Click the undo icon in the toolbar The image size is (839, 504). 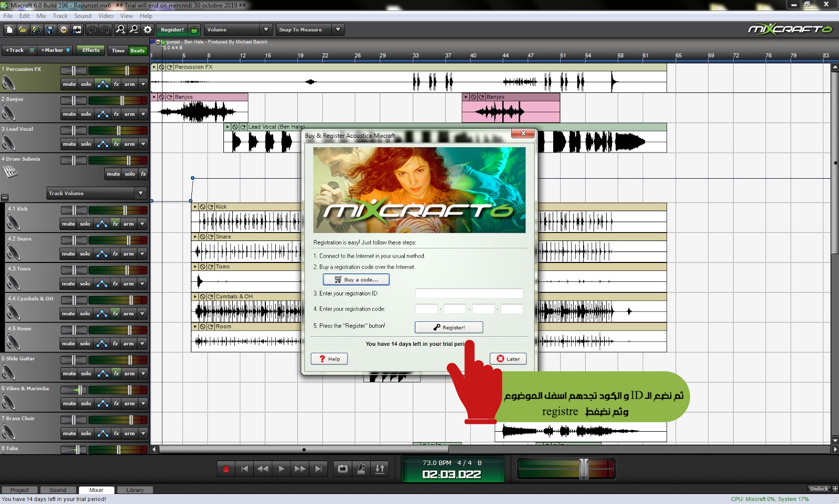click(92, 30)
